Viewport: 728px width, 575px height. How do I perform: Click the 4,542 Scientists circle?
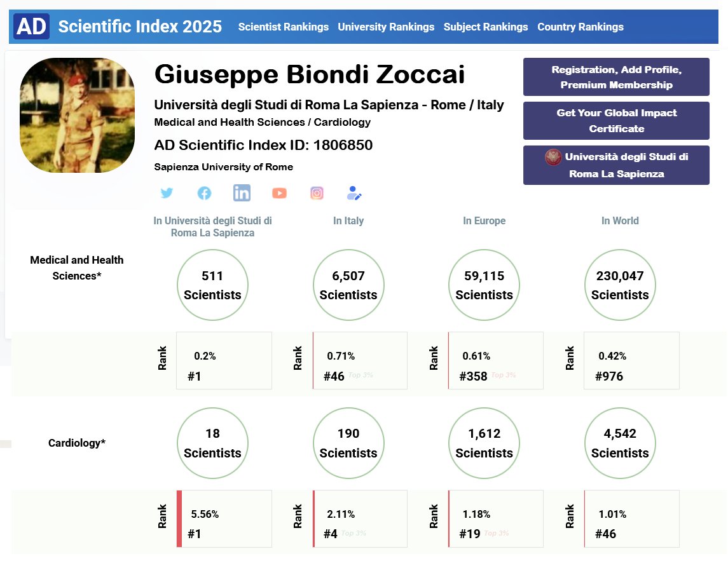point(620,443)
